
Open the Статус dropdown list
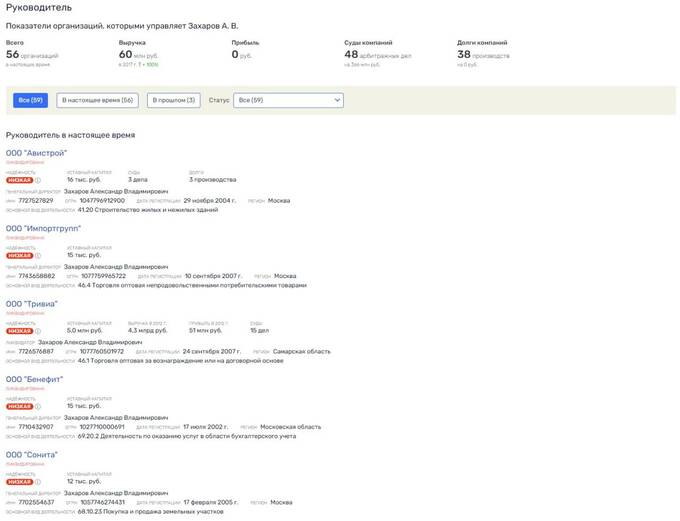288,100
